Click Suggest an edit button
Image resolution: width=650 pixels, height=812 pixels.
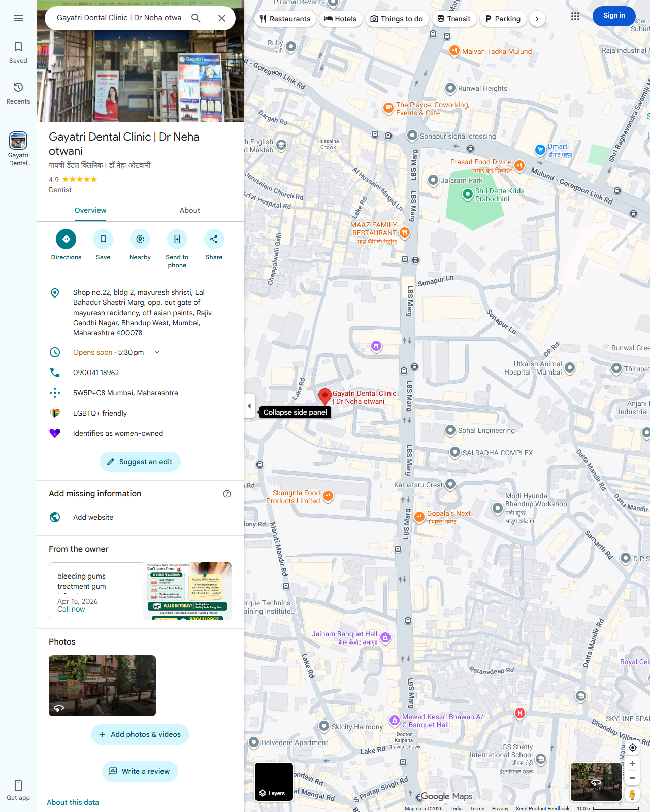(x=140, y=462)
